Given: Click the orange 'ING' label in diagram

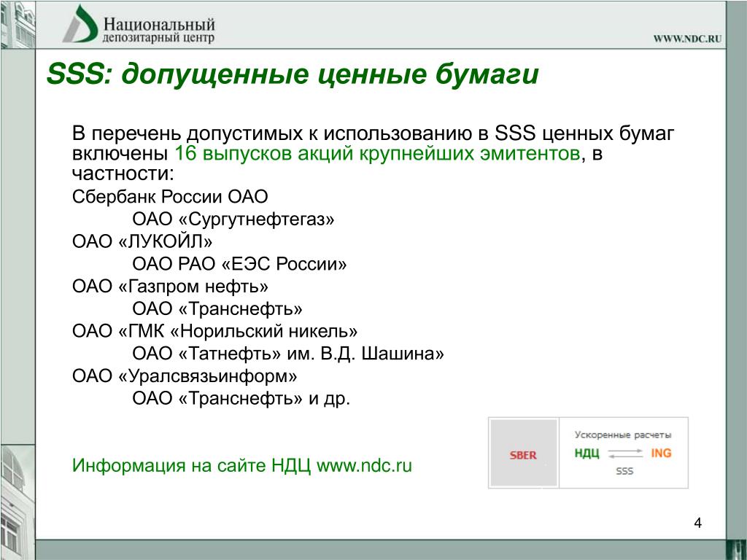Looking at the screenshot, I should tap(661, 453).
